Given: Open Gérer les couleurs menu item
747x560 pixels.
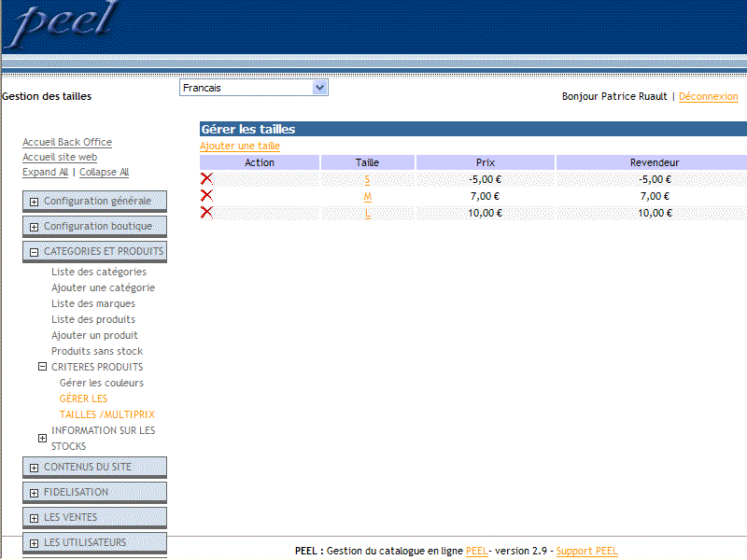Looking at the screenshot, I should click(x=102, y=383).
